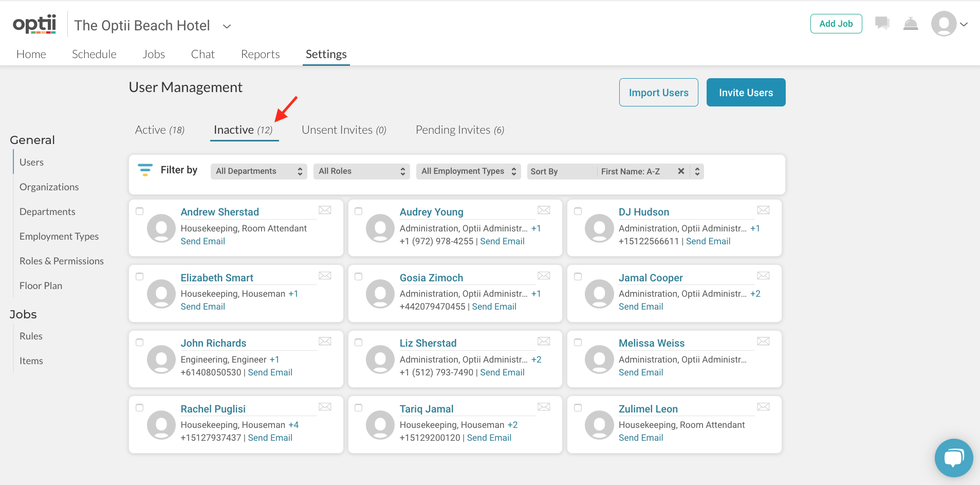Click the user profile avatar icon
Viewport: 980px width, 485px height.
[944, 24]
